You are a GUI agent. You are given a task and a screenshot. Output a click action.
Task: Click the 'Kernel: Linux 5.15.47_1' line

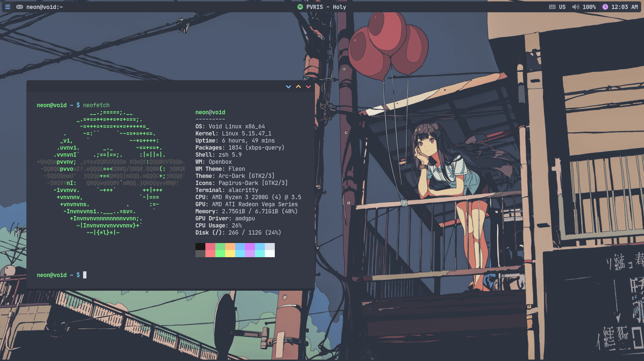[x=233, y=134]
